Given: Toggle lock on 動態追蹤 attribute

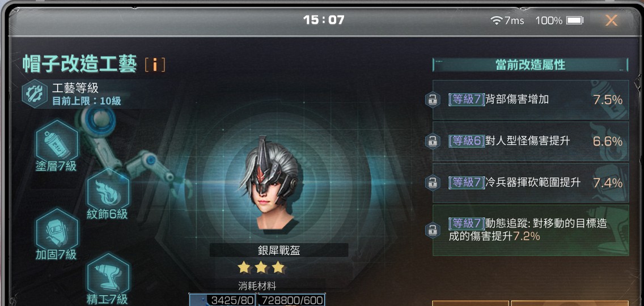Looking at the screenshot, I should click(433, 230).
